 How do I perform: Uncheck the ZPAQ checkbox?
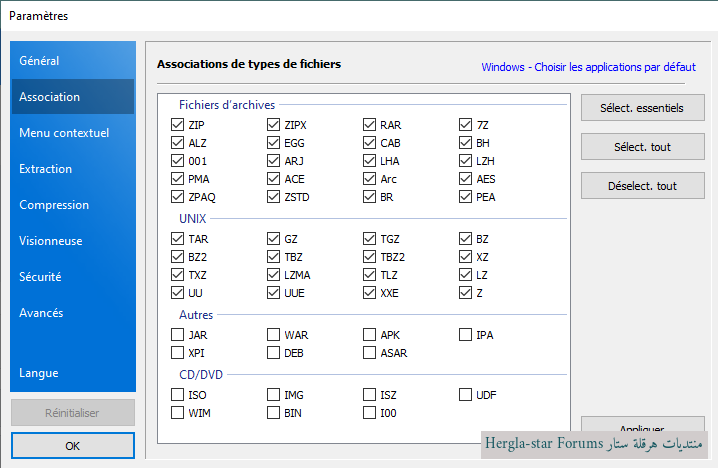click(x=177, y=196)
